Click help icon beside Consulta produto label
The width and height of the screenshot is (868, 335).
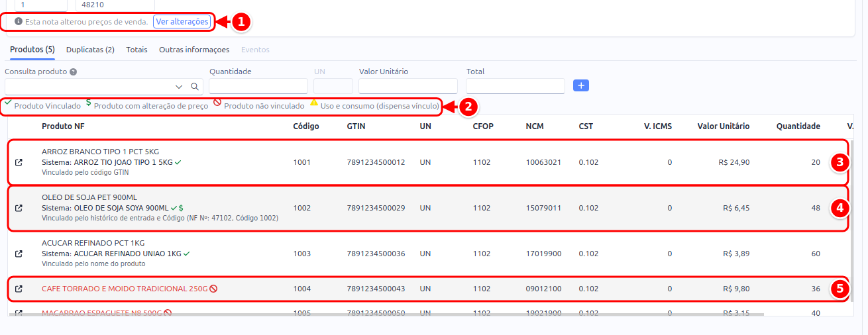pos(73,72)
